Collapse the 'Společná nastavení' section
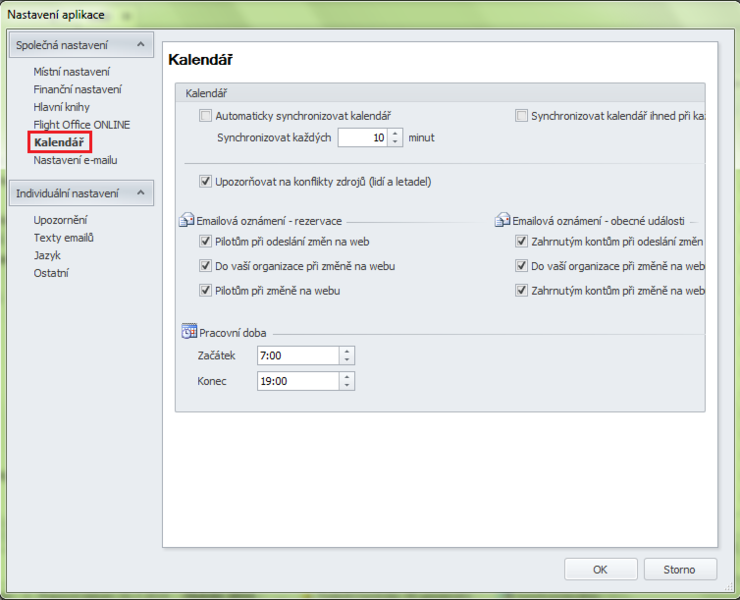This screenshot has height=600, width=740. pyautogui.click(x=141, y=45)
